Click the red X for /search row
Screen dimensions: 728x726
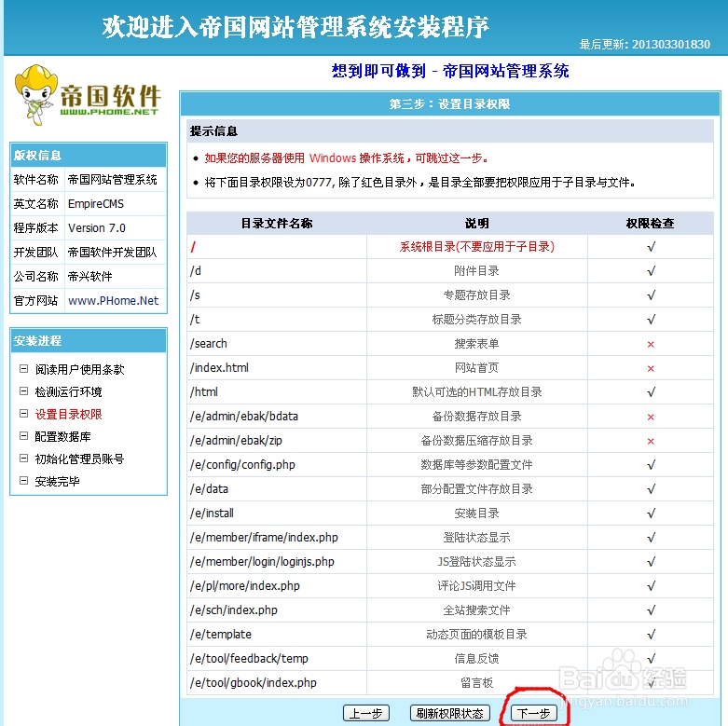click(651, 345)
